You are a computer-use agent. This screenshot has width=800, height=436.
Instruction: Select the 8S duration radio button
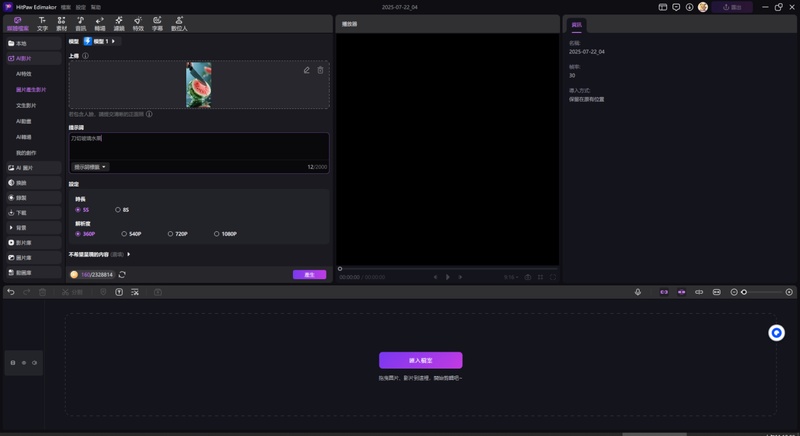click(118, 210)
